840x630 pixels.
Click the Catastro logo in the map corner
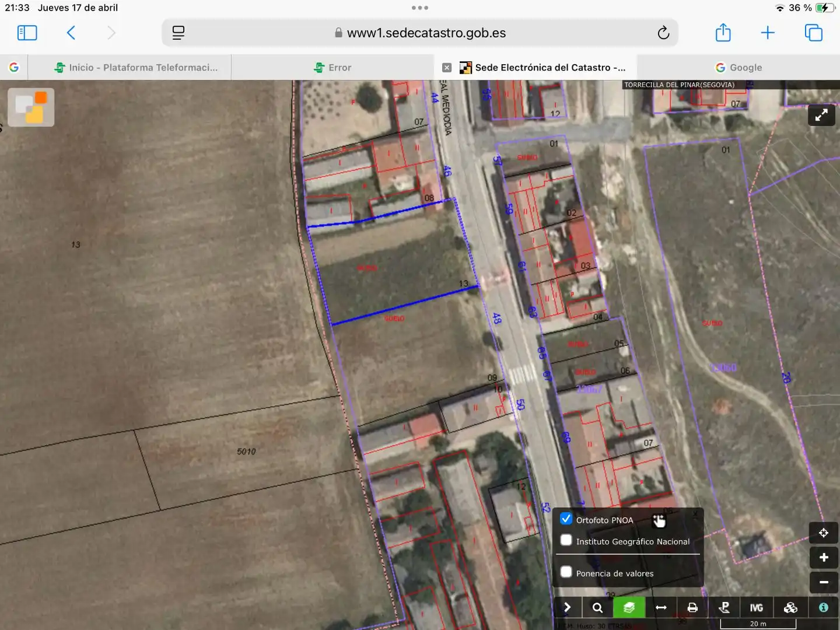31,107
